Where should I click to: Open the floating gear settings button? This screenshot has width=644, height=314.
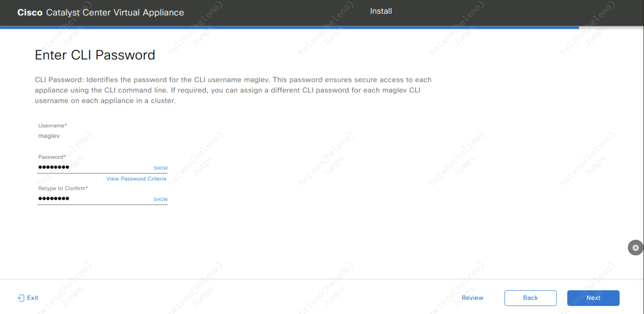(635, 248)
